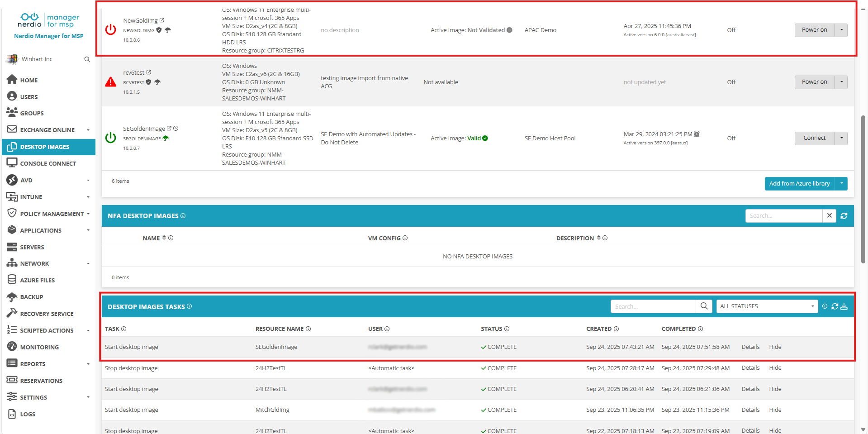Viewport: 868px width, 434px height.
Task: Open the Scripted Actions sidebar item
Action: pos(47,330)
